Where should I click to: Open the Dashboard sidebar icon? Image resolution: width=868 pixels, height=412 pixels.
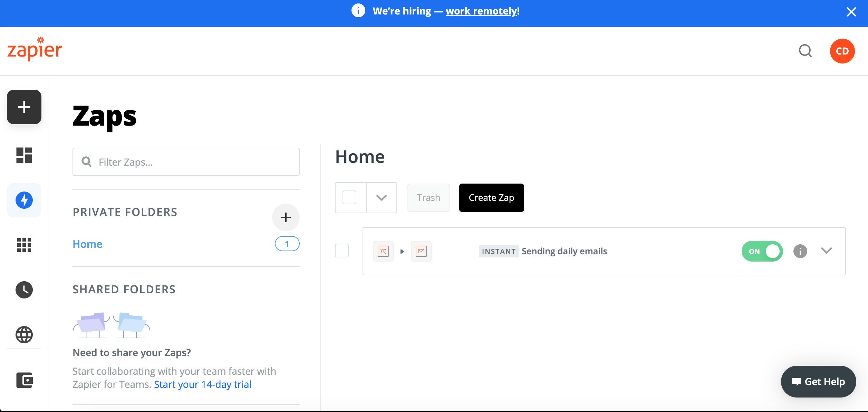[x=24, y=155]
